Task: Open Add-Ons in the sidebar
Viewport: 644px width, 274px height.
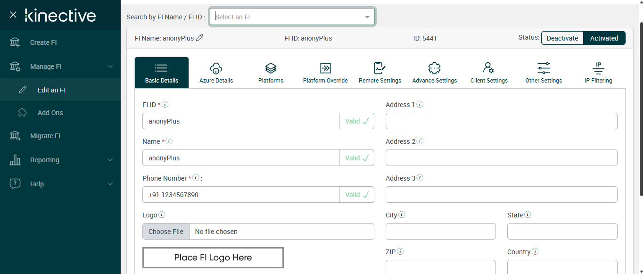Action: click(x=50, y=113)
